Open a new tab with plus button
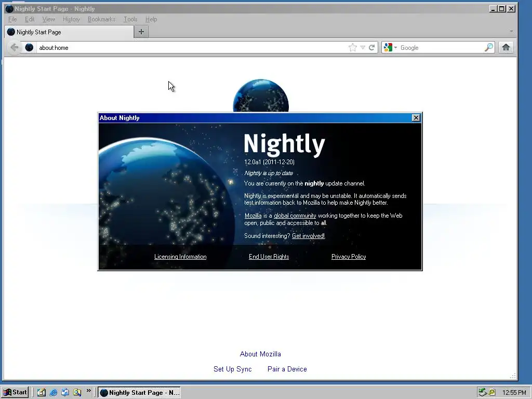The height and width of the screenshot is (399, 532). coord(141,32)
